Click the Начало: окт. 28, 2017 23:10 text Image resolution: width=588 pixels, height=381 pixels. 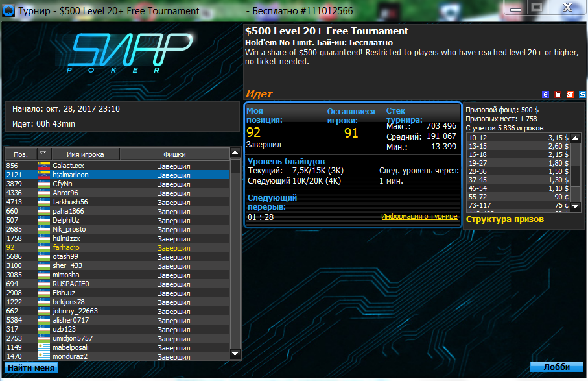tap(66, 109)
